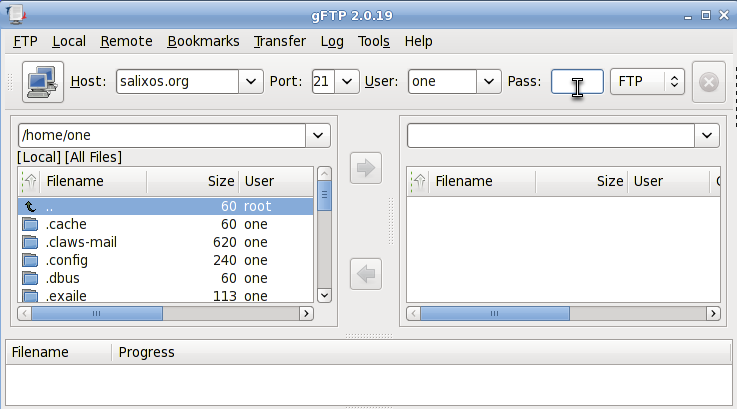The height and width of the screenshot is (409, 737).
Task: Open the Remote menu
Action: click(x=126, y=41)
